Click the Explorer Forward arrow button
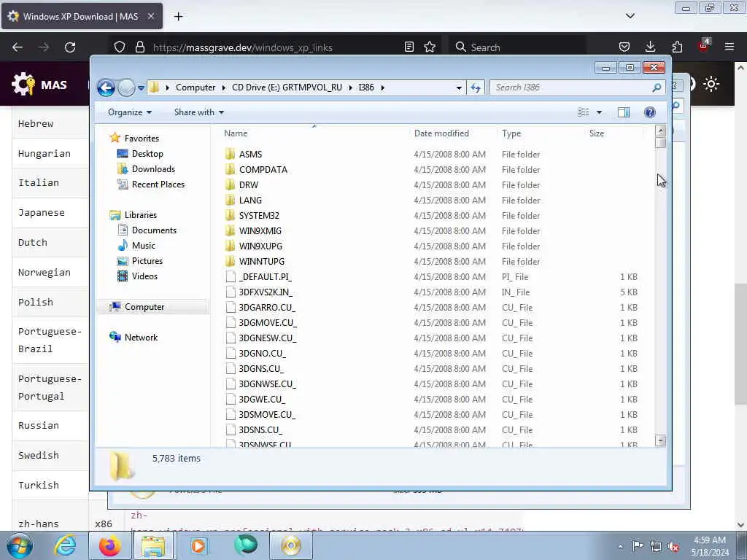 pyautogui.click(x=126, y=87)
